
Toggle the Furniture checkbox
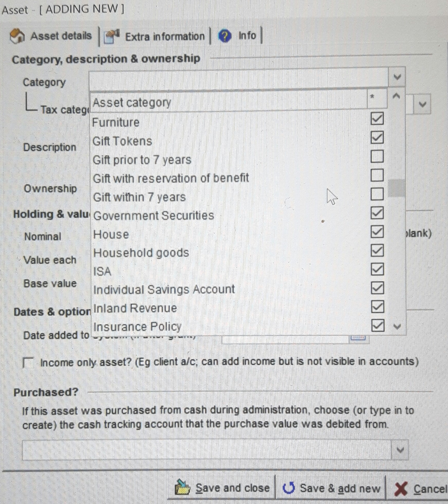[377, 119]
